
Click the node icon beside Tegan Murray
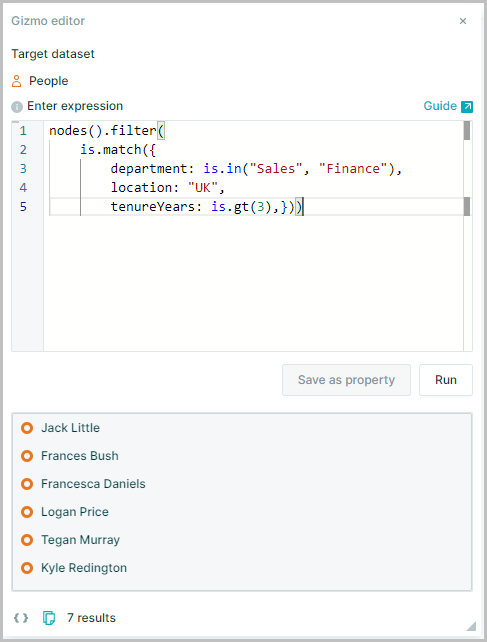pos(27,540)
